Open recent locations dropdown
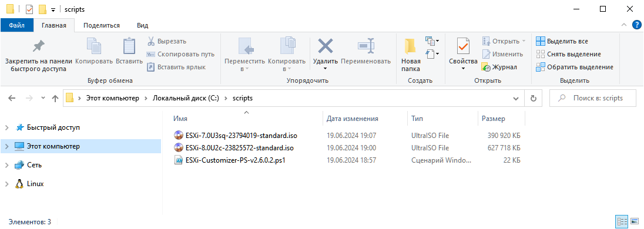This screenshot has width=644, height=229. [x=43, y=99]
